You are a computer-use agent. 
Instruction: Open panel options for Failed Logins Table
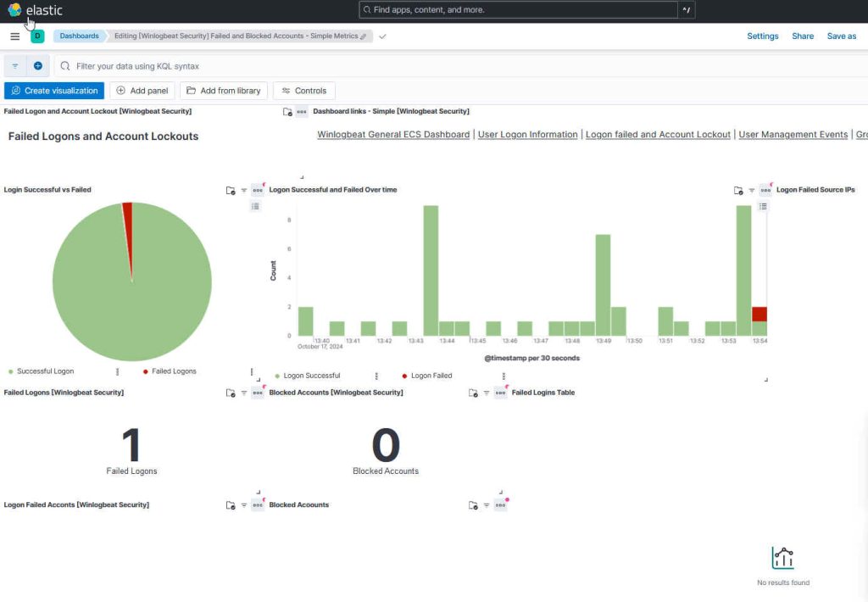tap(500, 392)
